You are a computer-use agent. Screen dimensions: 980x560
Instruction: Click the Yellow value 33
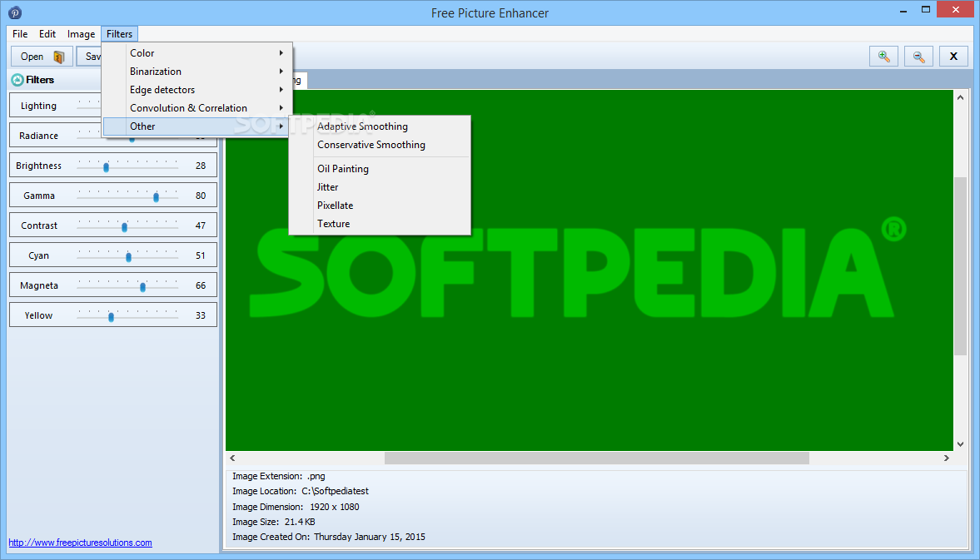(x=201, y=315)
